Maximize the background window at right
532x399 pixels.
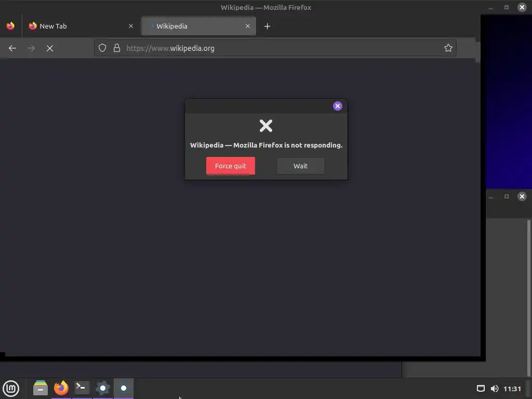(x=506, y=196)
